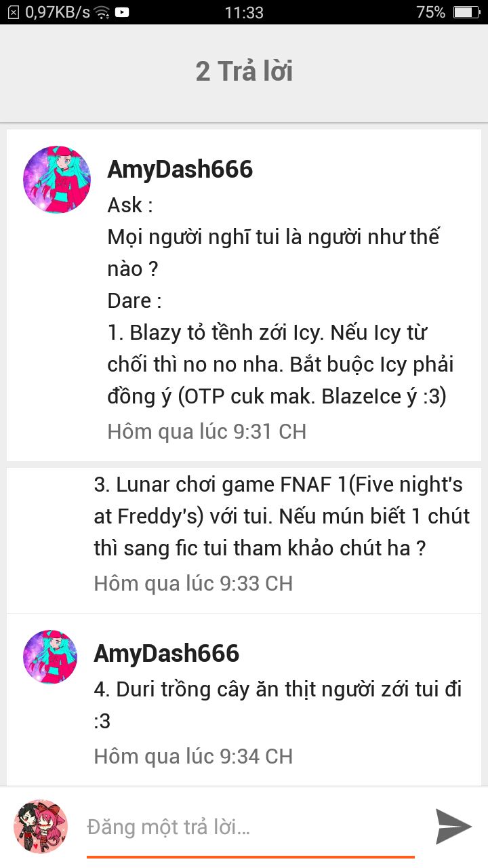Tap the Duri trồng cây reply text
The image size is (488, 868).
[278, 705]
